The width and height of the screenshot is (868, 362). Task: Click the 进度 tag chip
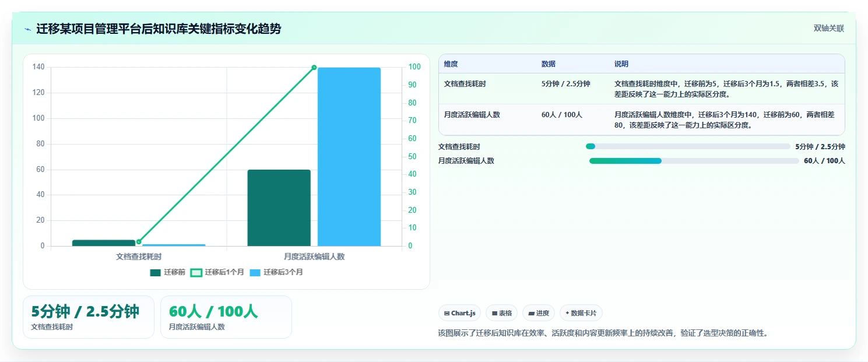(x=539, y=313)
